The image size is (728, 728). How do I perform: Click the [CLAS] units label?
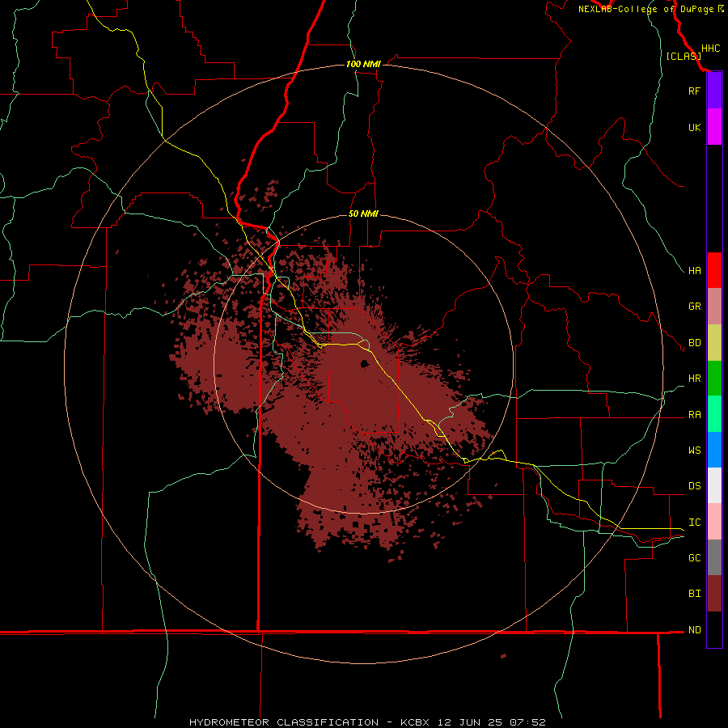[x=684, y=57]
